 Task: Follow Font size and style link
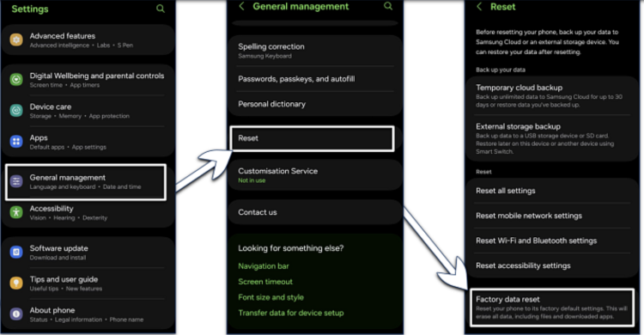coord(271,297)
